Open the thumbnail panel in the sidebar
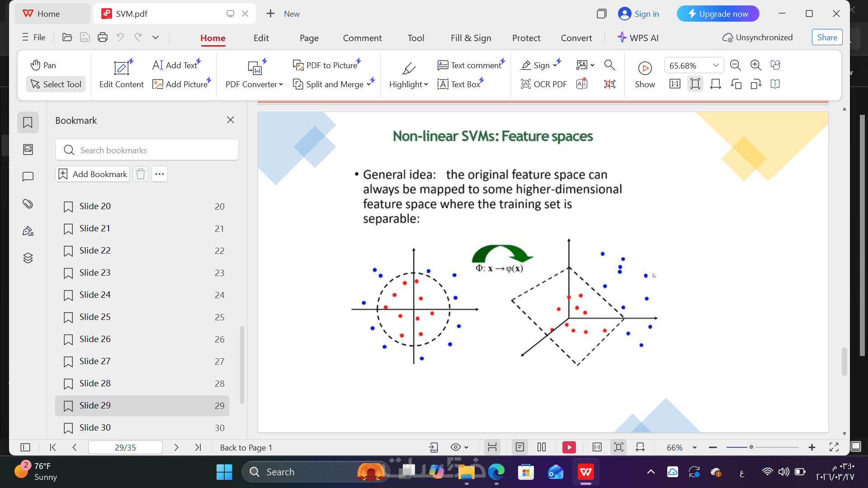 pos(28,150)
